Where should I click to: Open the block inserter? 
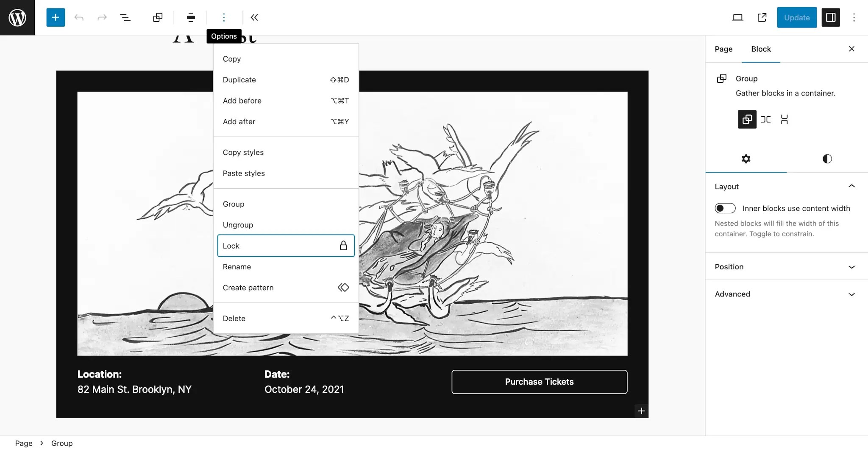(x=55, y=17)
